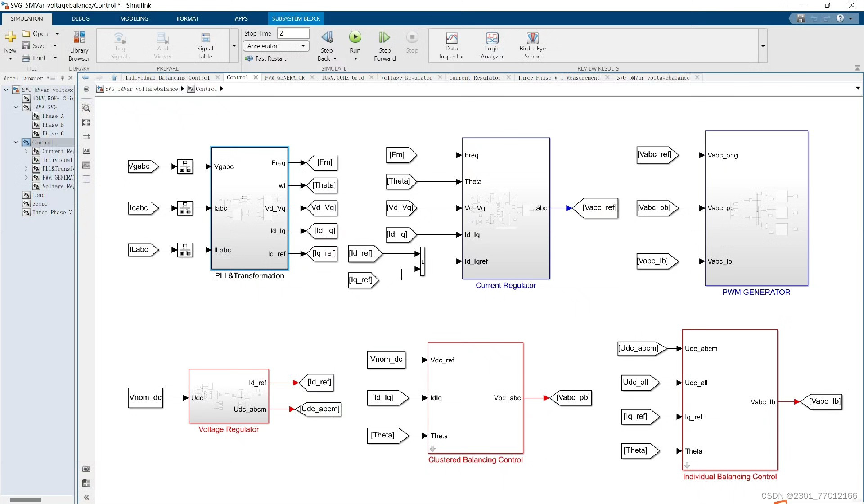Click the Fit to View icon
Image resolution: width=864 pixels, height=504 pixels.
pos(86,122)
